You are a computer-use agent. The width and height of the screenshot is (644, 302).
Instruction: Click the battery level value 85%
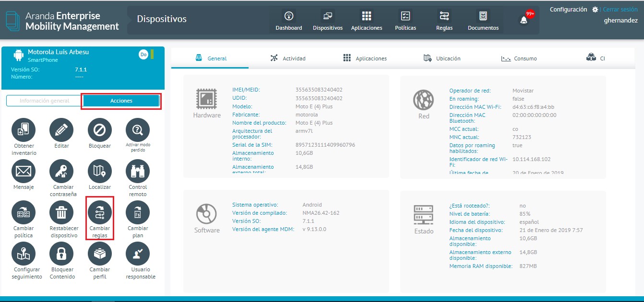(x=525, y=214)
